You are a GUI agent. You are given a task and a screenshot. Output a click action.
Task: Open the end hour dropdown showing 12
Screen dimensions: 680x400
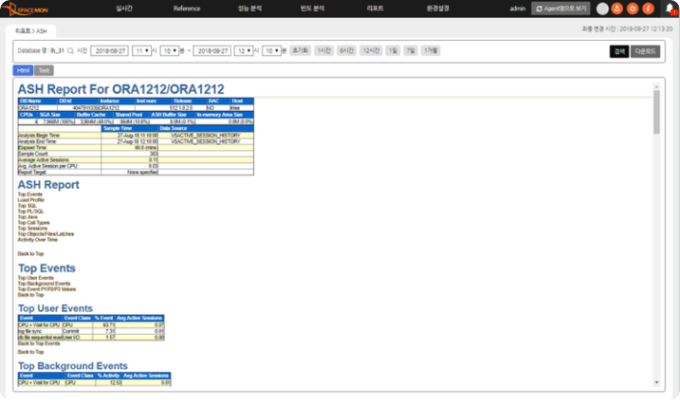pos(244,51)
